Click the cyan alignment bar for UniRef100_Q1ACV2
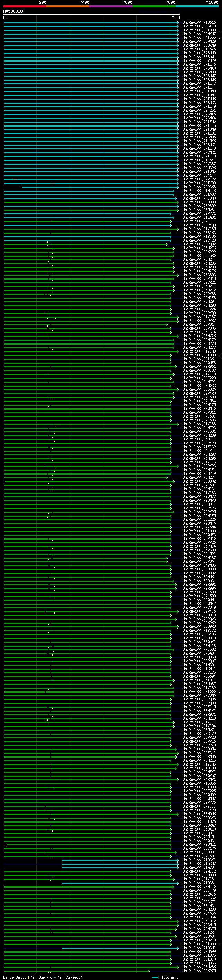The width and height of the screenshot is (222, 980). [120, 860]
